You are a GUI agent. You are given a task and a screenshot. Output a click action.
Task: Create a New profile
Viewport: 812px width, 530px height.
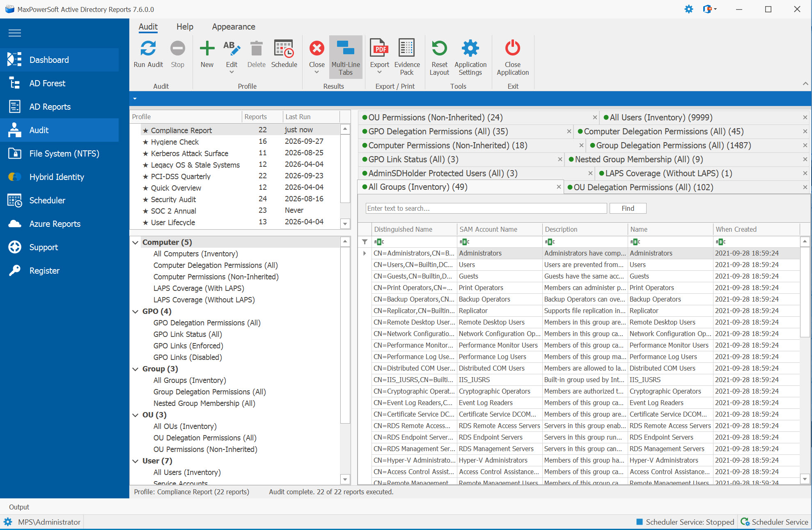(x=207, y=54)
